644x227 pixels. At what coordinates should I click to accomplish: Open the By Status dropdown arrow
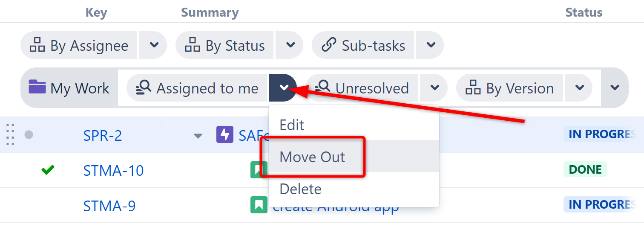coord(290,45)
